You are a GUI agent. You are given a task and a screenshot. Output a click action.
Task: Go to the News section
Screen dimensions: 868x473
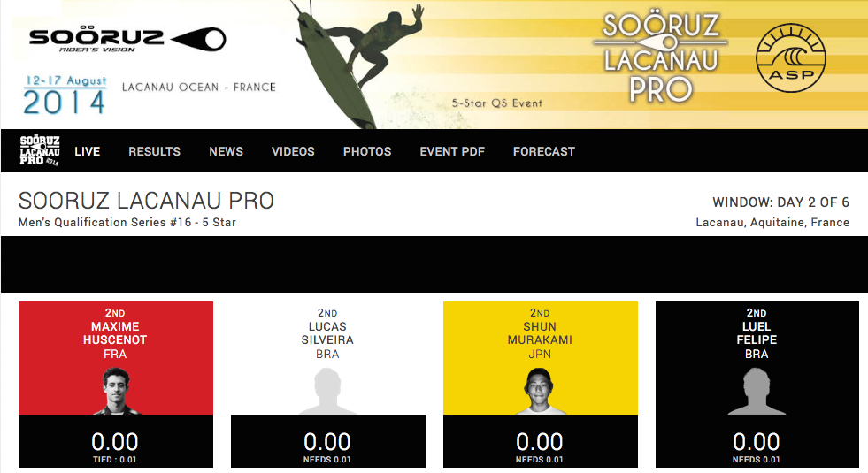[x=226, y=151]
